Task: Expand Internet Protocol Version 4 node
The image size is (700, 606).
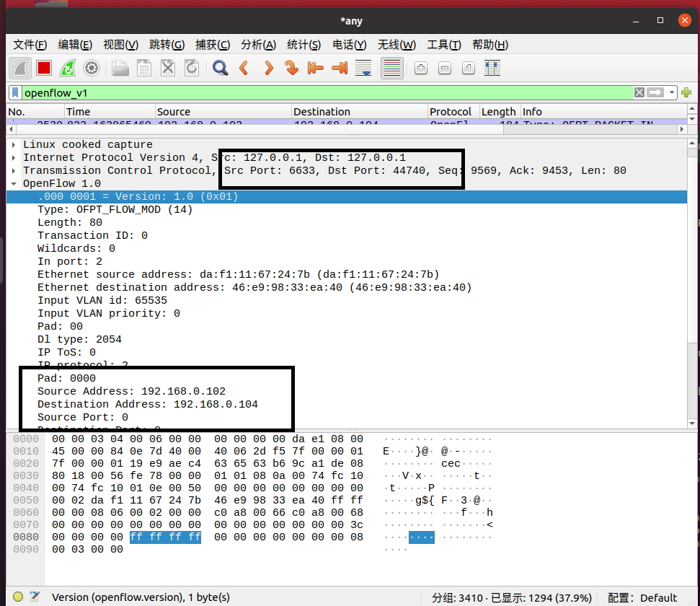Action: coord(14,158)
